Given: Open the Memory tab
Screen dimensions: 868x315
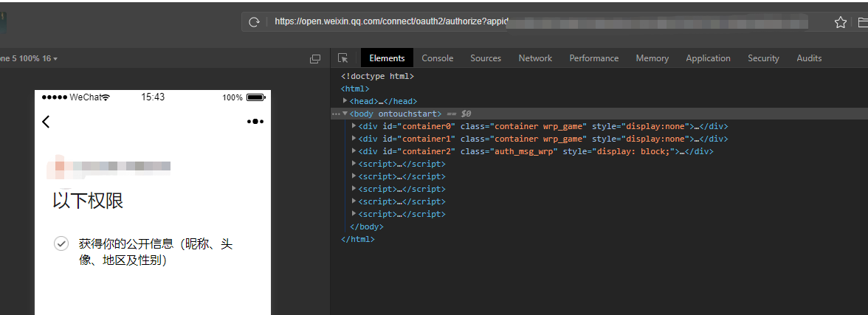Looking at the screenshot, I should [652, 58].
